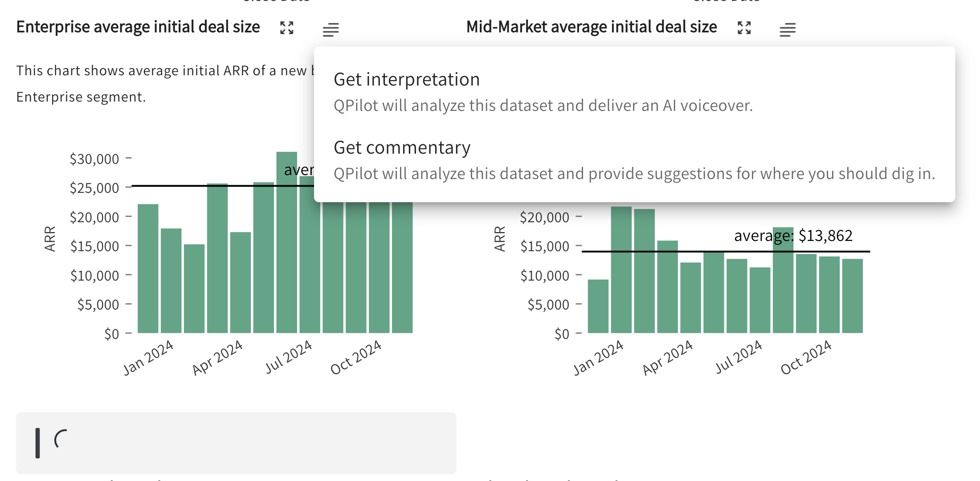The height and width of the screenshot is (481, 980).
Task: Click the Apr 2024 label under Enterprise chart
Action: coord(217,358)
